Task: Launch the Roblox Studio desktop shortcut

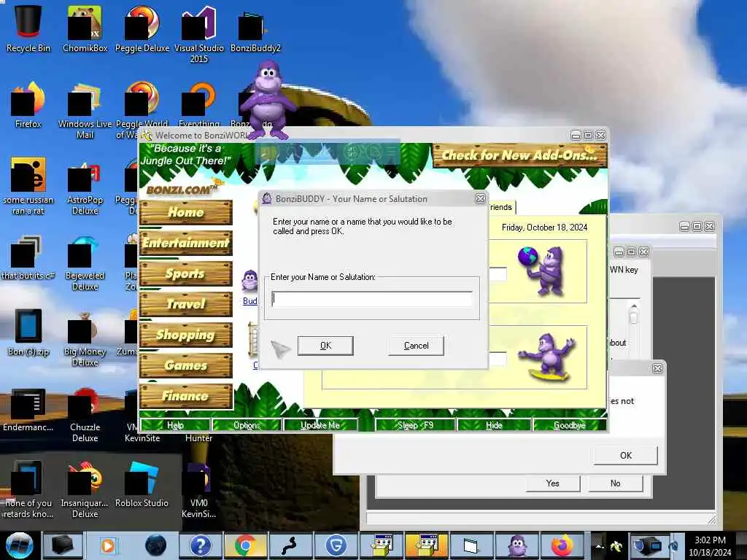Action: click(x=142, y=484)
